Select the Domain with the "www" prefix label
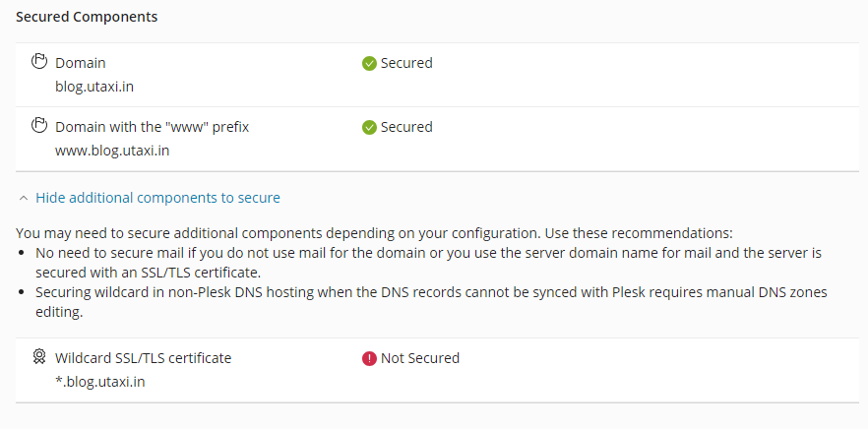 (x=152, y=127)
